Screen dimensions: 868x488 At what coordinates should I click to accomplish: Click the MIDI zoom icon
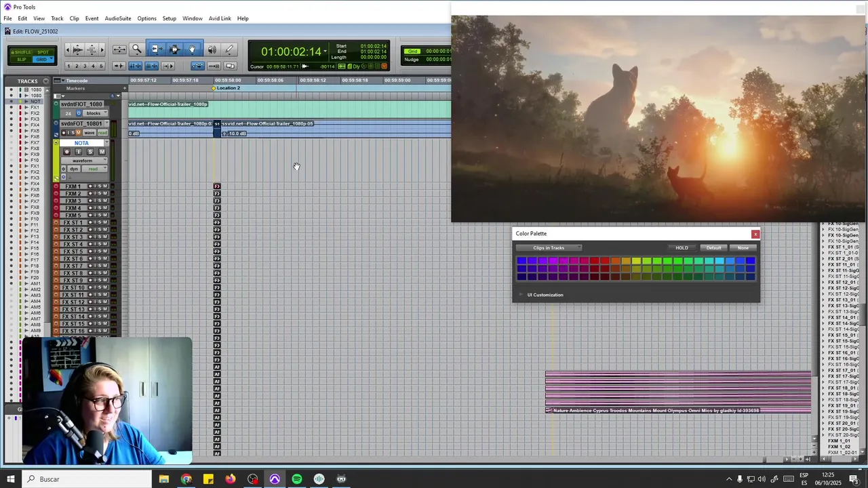[92, 49]
